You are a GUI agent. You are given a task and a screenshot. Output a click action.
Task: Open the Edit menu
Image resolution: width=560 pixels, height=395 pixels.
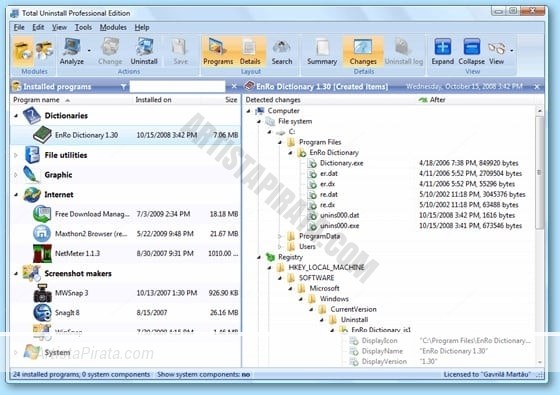[38, 28]
